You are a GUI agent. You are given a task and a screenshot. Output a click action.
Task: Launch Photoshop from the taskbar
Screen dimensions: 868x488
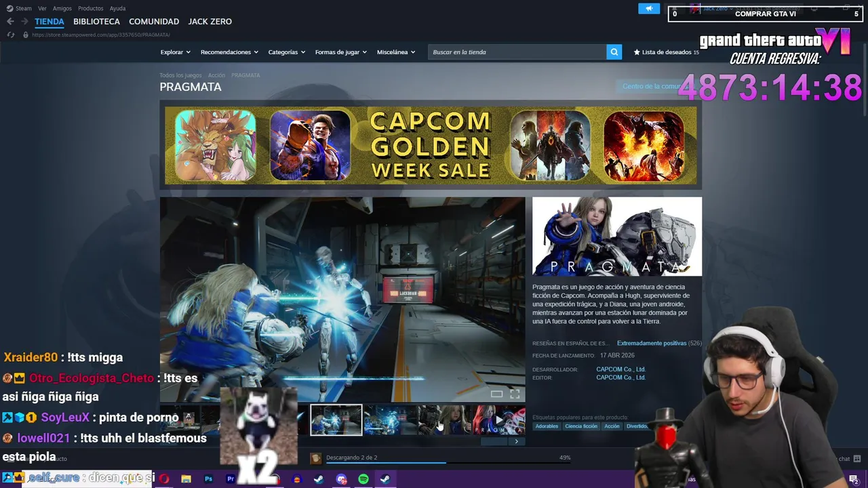208,479
